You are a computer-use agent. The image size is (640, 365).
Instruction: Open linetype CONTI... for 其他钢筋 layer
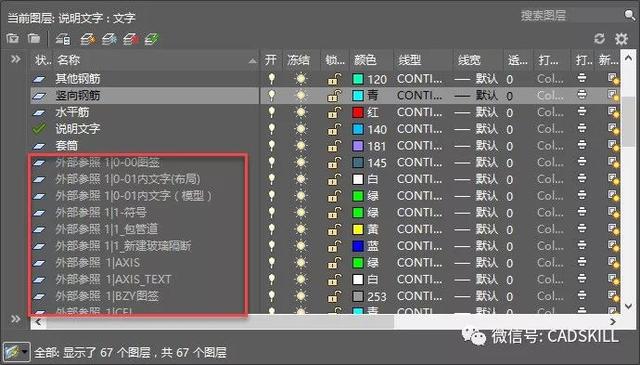click(419, 79)
